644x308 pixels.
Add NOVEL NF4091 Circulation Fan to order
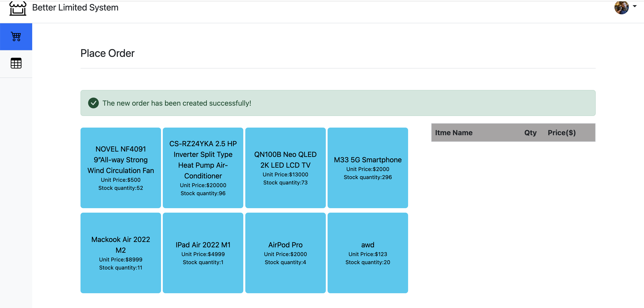click(121, 168)
